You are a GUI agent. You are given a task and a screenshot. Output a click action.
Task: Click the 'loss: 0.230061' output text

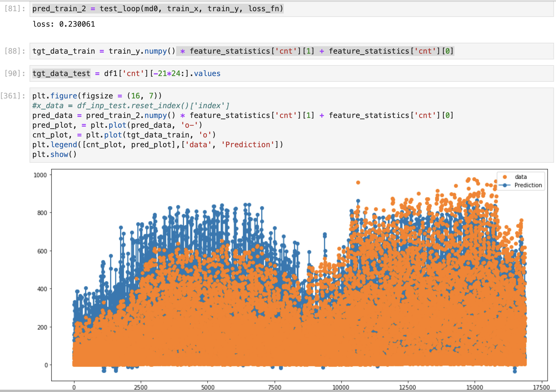pos(64,24)
